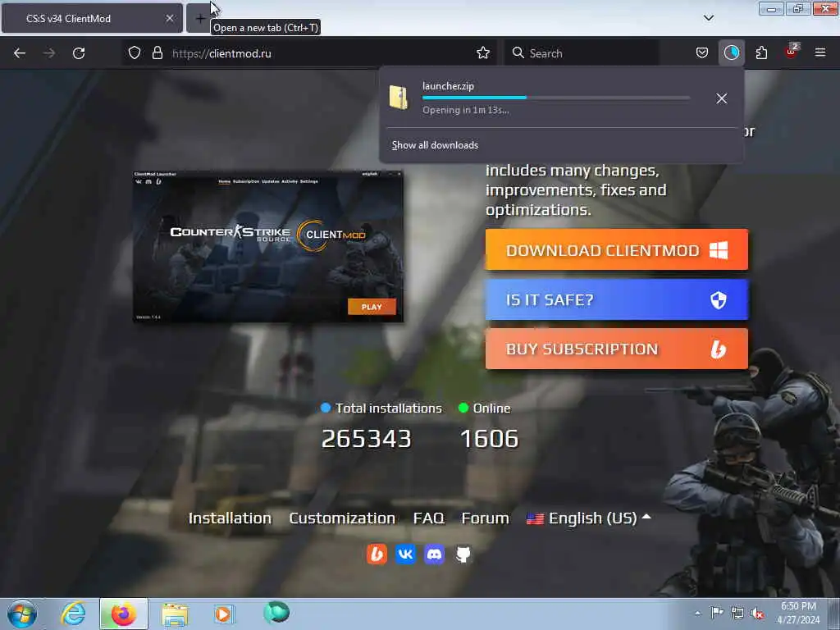
Task: Click the Total installations count 265343
Action: 367,439
